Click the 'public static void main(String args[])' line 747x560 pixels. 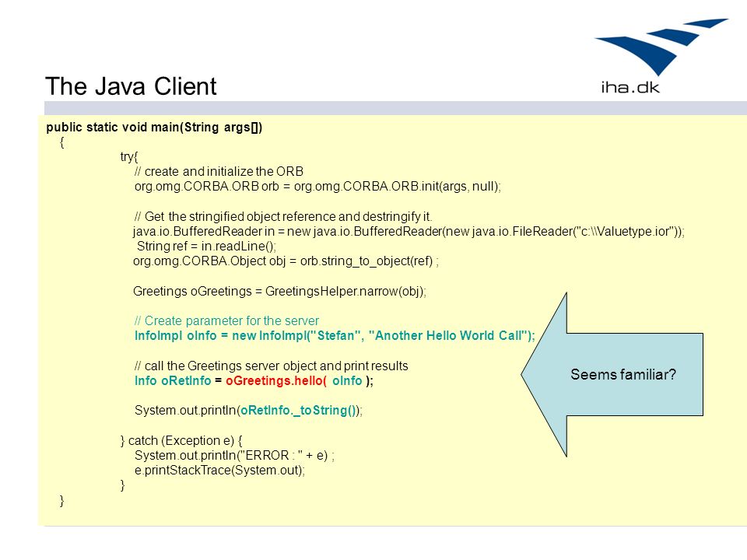154,127
